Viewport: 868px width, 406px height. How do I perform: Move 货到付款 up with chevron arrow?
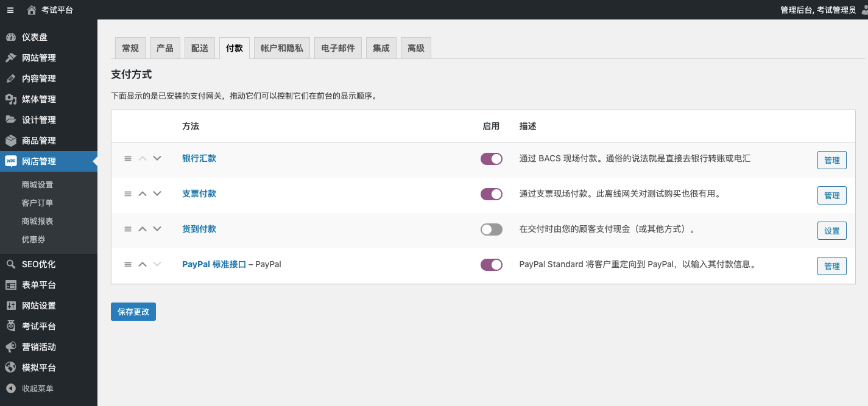[x=143, y=229]
